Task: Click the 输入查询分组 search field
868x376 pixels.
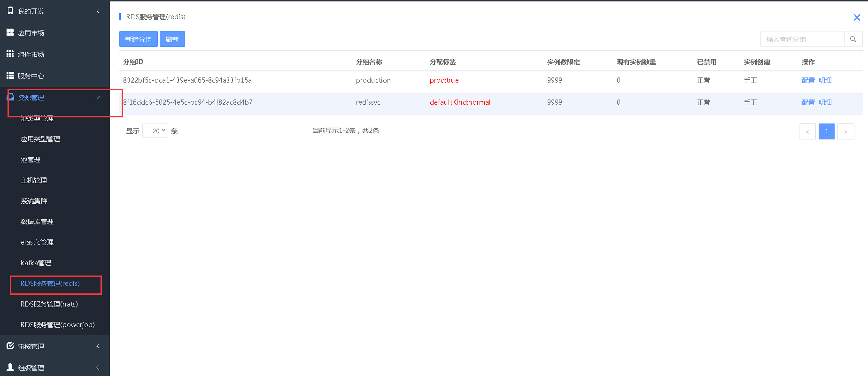Action: tap(802, 39)
